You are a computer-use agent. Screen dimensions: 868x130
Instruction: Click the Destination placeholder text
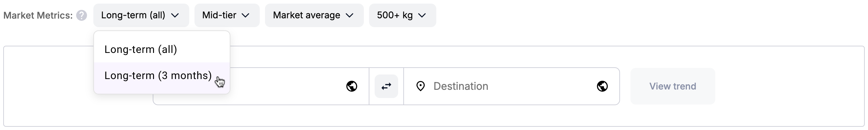tap(461, 86)
